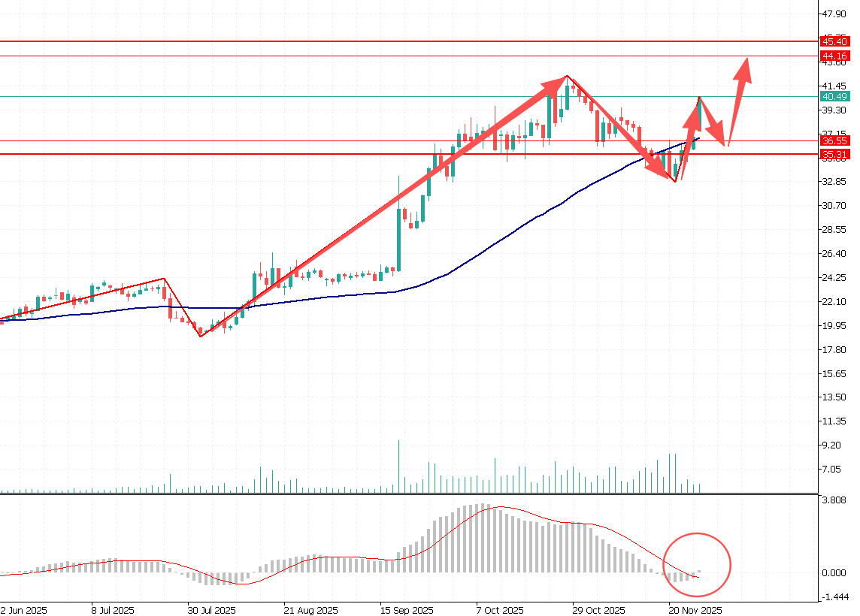
Task: Click the 30.70 price axis value
Action: tap(834, 206)
